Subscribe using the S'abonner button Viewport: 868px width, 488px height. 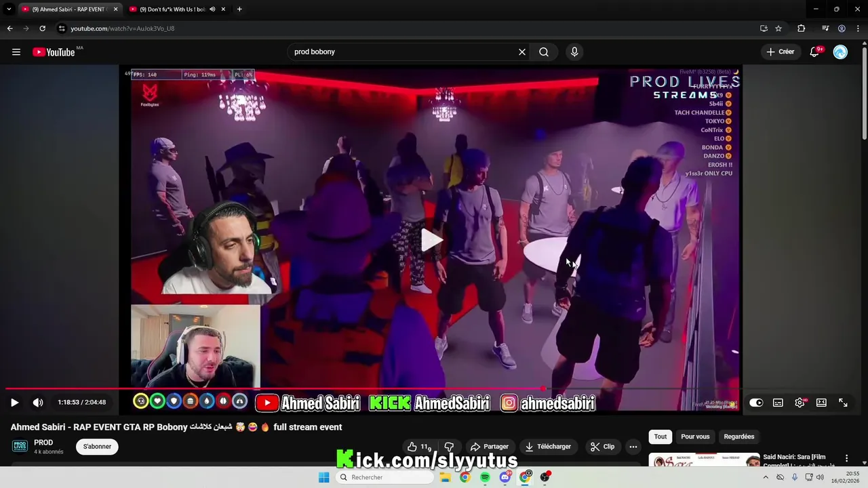[x=97, y=447]
